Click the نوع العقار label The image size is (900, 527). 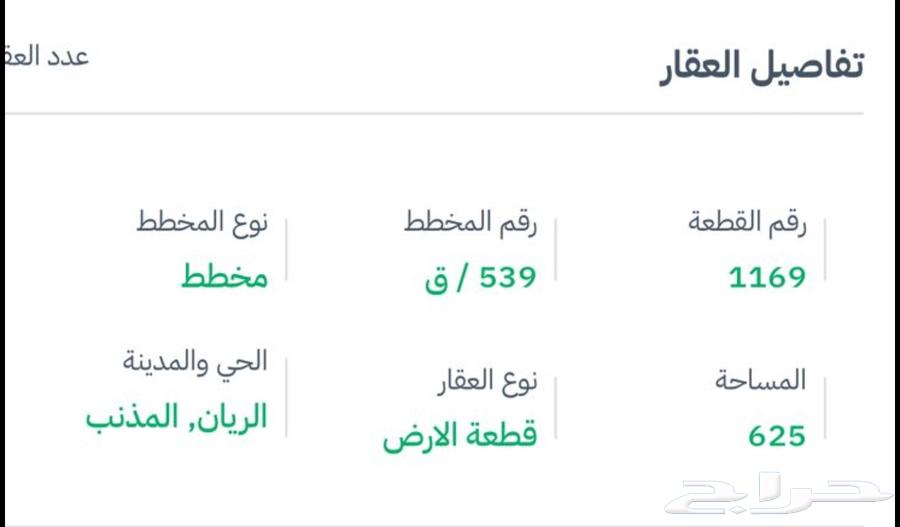point(487,381)
